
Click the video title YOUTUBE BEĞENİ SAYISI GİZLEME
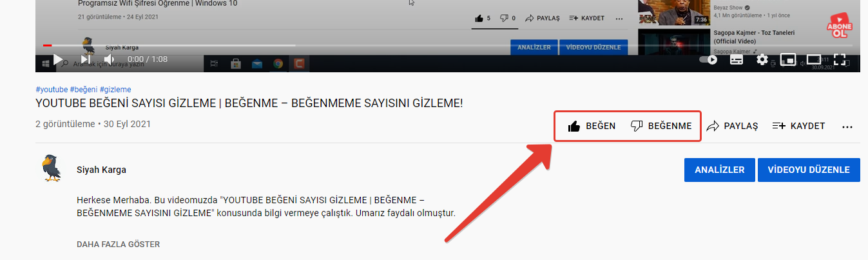coord(249,103)
